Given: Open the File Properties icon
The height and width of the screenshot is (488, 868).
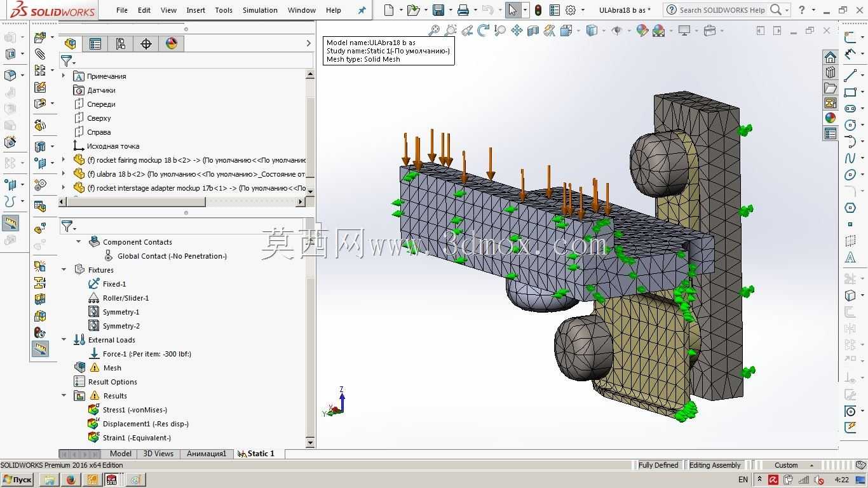Looking at the screenshot, I should pos(555,10).
